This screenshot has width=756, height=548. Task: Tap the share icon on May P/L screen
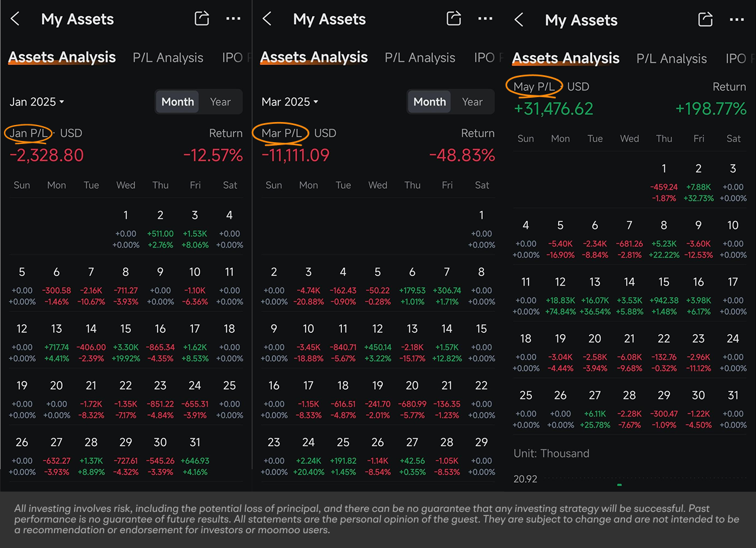point(706,19)
